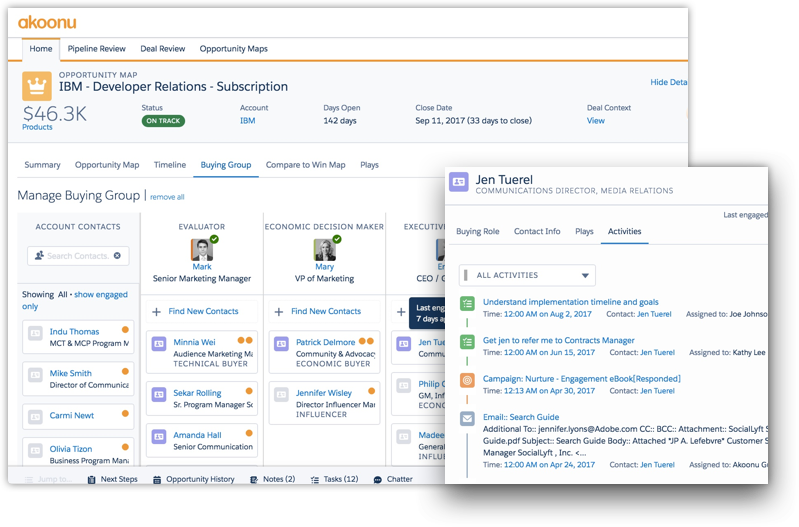Click Indu Thomas contact icon
Viewport: 799px width, 527px height.
(x=35, y=333)
